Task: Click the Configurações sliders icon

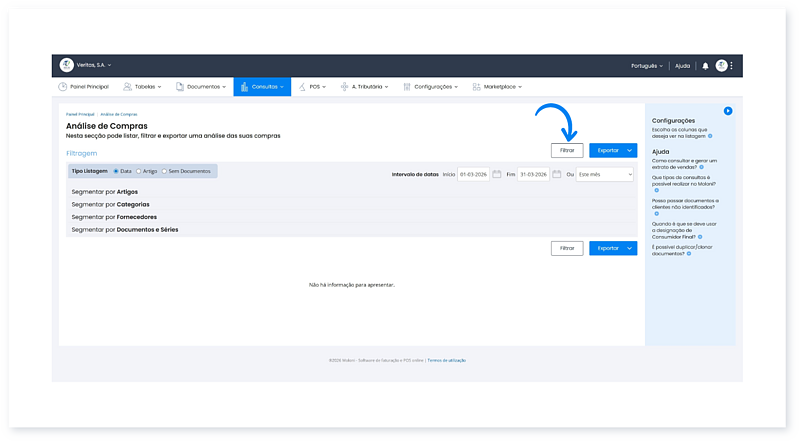Action: pos(407,87)
